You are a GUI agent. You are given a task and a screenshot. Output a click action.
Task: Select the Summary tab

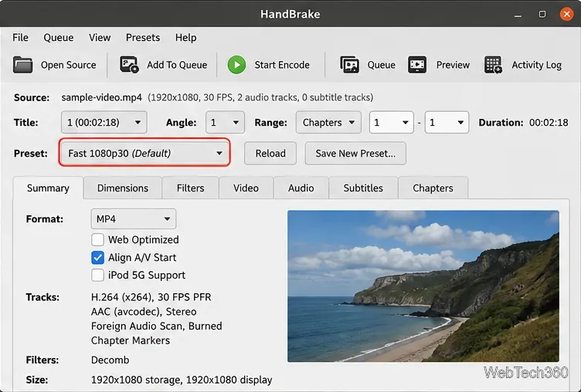(x=48, y=188)
